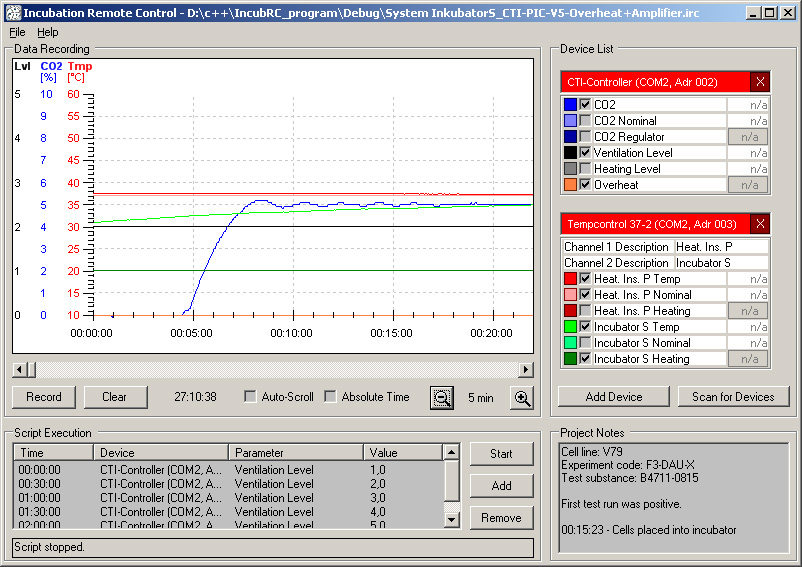
Task: Remove Tempcontrol 37-2 device with X icon
Action: (x=760, y=224)
